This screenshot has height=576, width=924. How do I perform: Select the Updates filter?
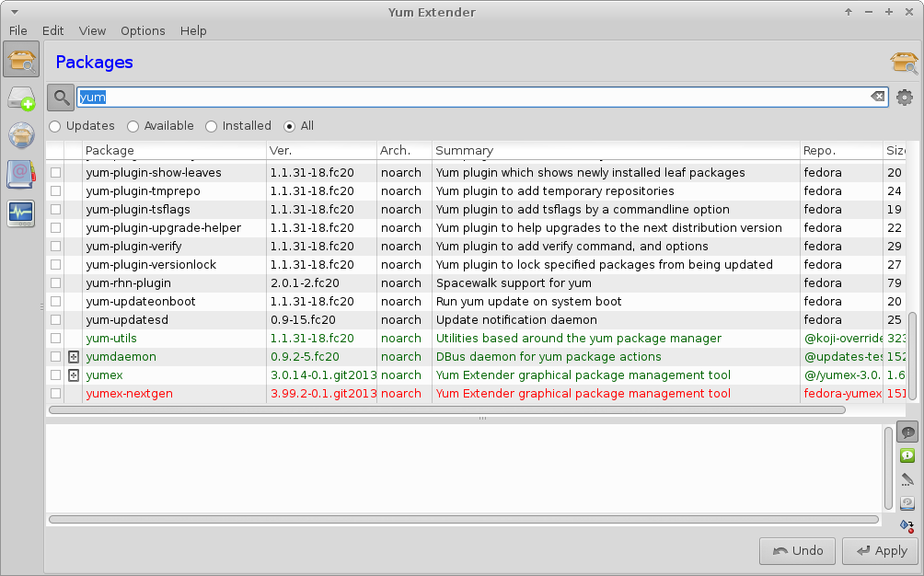point(82,126)
